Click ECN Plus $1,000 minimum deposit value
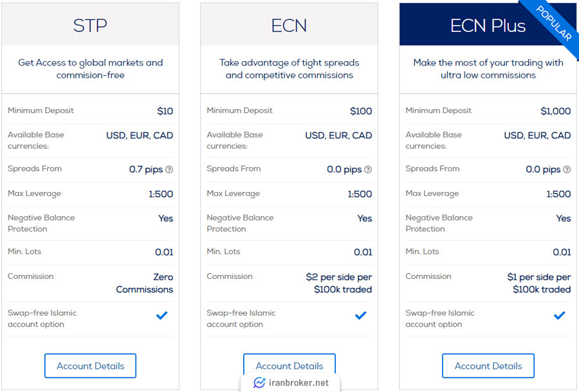Image resolution: width=579 pixels, height=392 pixels. (556, 111)
